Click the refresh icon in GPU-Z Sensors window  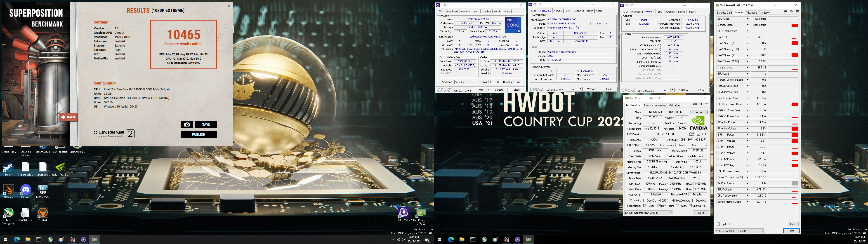point(791,12)
